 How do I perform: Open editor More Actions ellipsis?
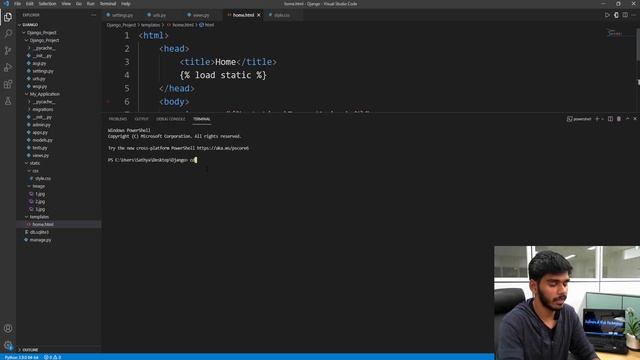pyautogui.click(x=634, y=15)
